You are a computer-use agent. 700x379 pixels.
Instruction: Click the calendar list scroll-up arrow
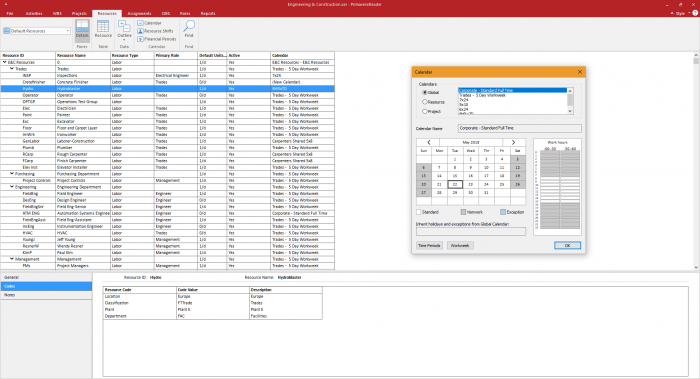click(570, 91)
